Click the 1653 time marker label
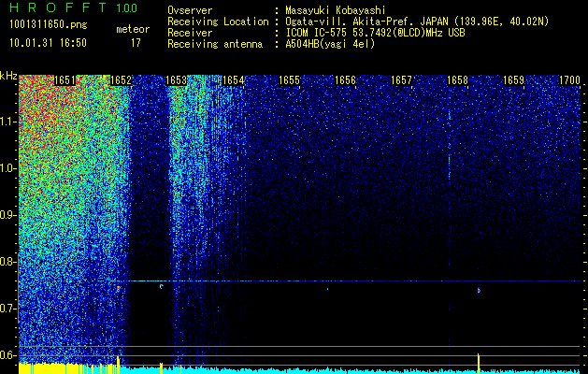The height and width of the screenshot is (374, 588). 177,80
